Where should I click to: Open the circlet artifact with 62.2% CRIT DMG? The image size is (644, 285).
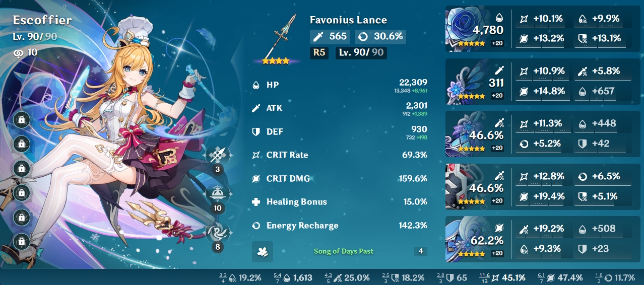pyautogui.click(x=476, y=239)
